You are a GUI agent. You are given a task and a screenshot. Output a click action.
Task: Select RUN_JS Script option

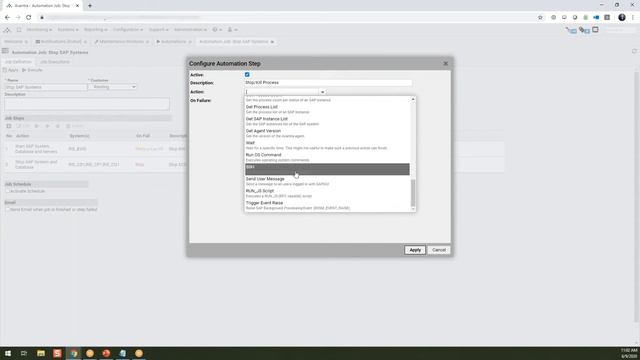tap(327, 193)
